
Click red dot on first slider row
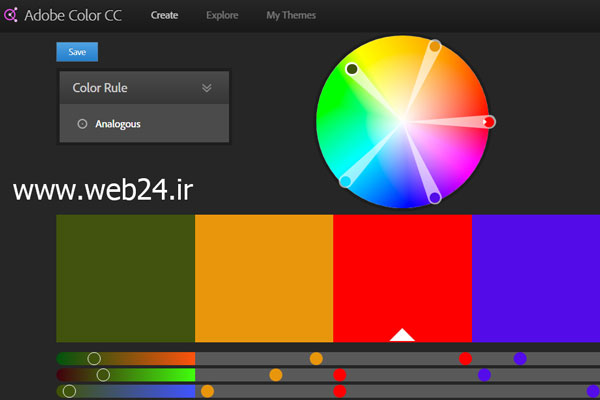(465, 359)
